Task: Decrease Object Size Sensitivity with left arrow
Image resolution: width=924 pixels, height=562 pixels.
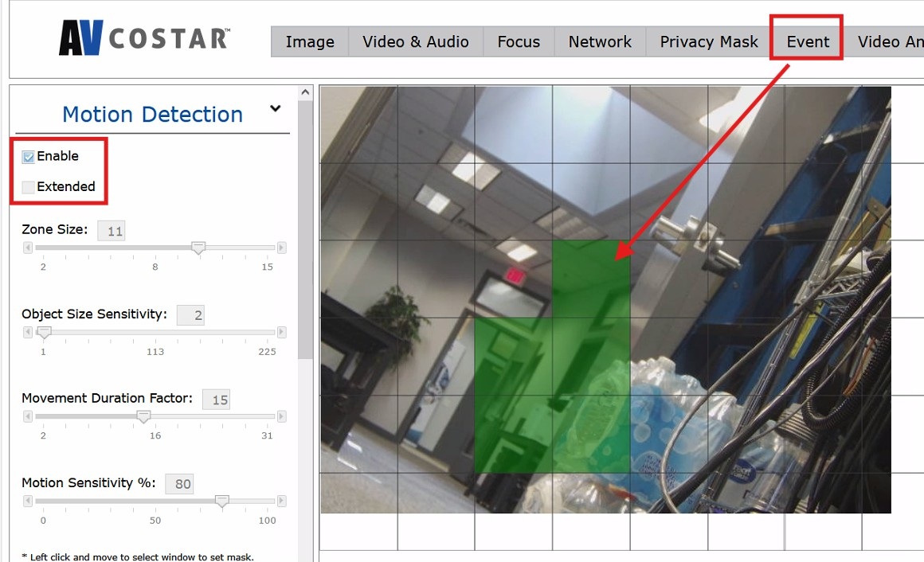Action: [x=28, y=332]
